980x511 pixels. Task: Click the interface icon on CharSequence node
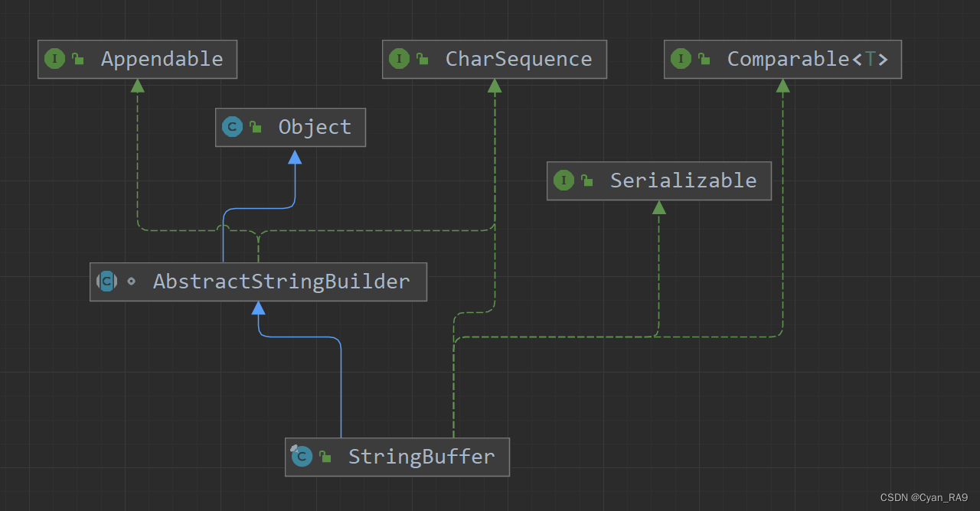tap(400, 59)
